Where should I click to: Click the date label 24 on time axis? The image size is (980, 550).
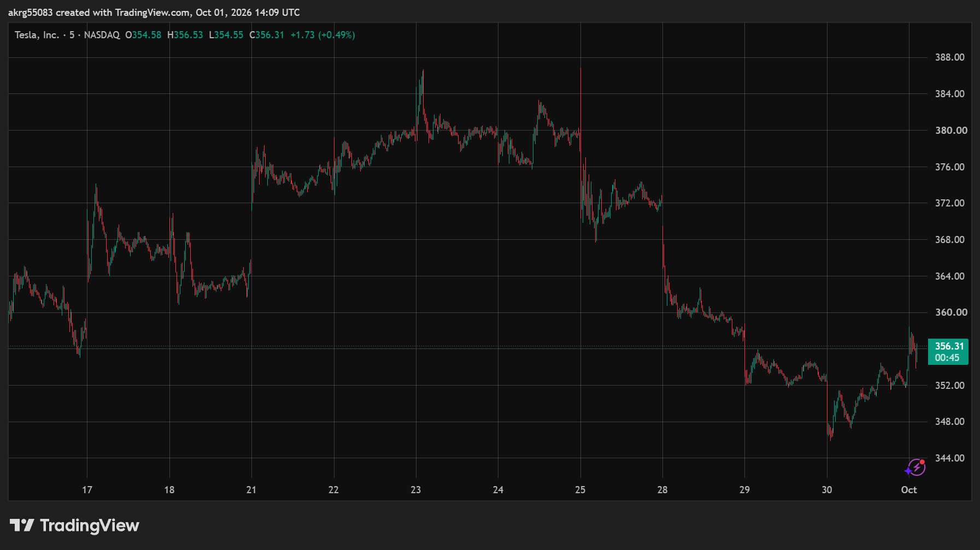point(498,490)
